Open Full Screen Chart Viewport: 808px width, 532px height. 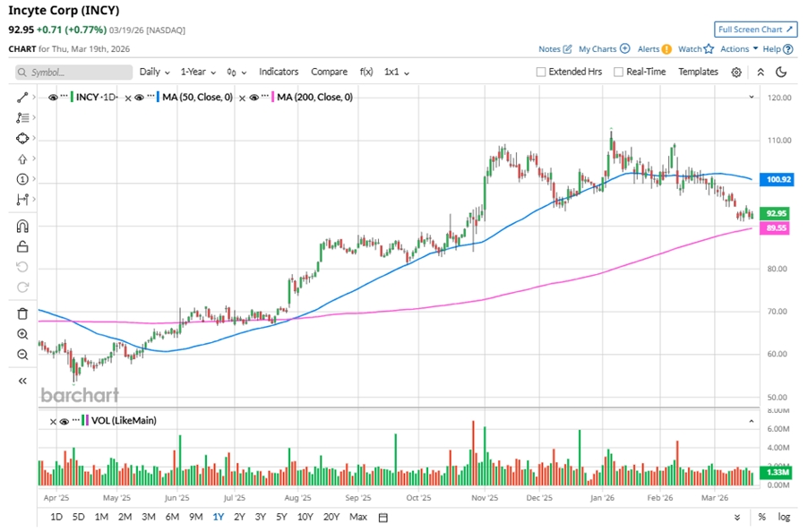756,30
